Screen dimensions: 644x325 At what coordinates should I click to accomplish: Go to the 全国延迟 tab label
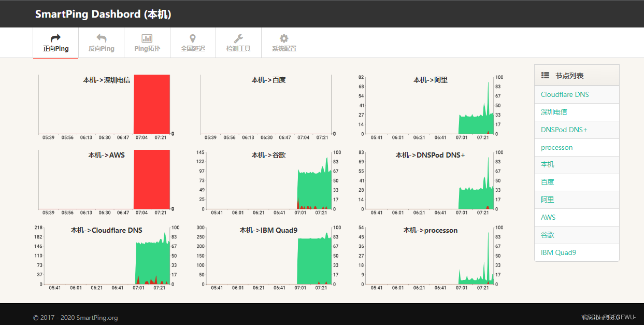point(193,49)
